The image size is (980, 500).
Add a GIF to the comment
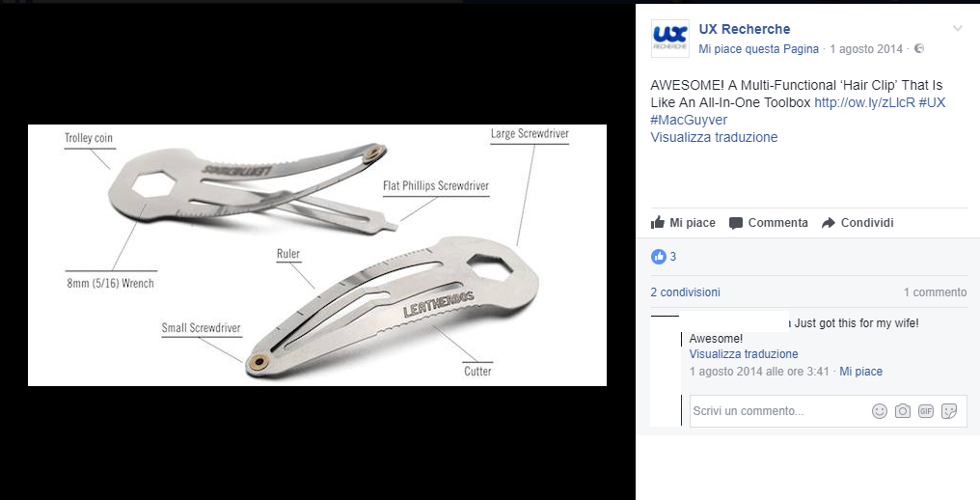click(926, 411)
